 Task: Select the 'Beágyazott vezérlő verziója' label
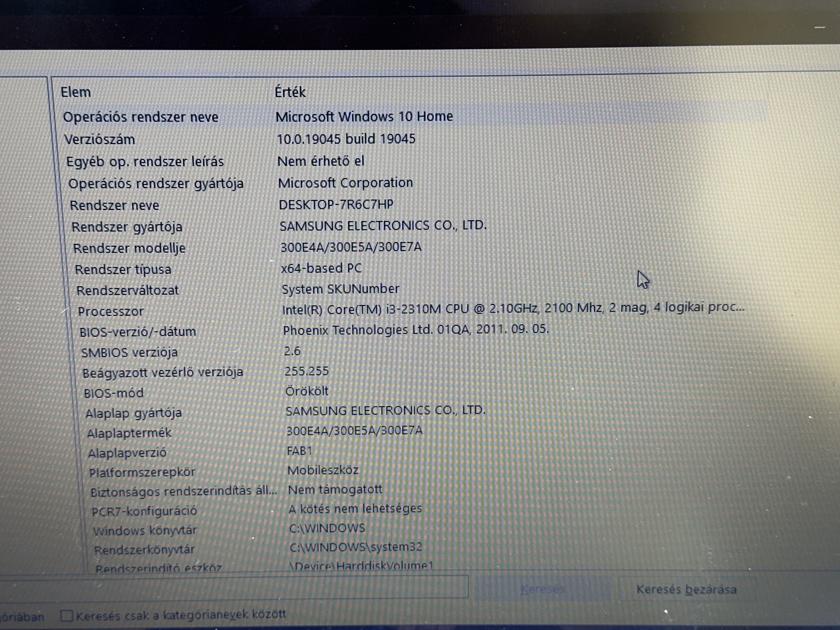[163, 373]
